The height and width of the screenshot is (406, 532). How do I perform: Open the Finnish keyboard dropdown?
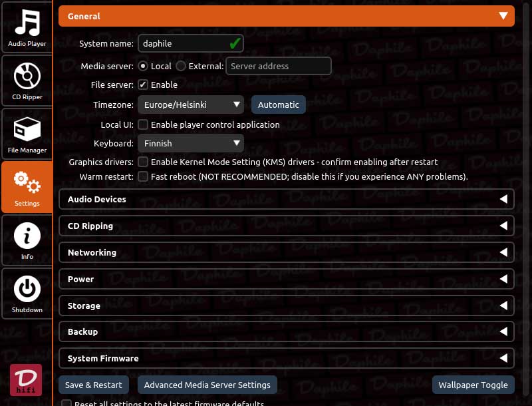[191, 143]
